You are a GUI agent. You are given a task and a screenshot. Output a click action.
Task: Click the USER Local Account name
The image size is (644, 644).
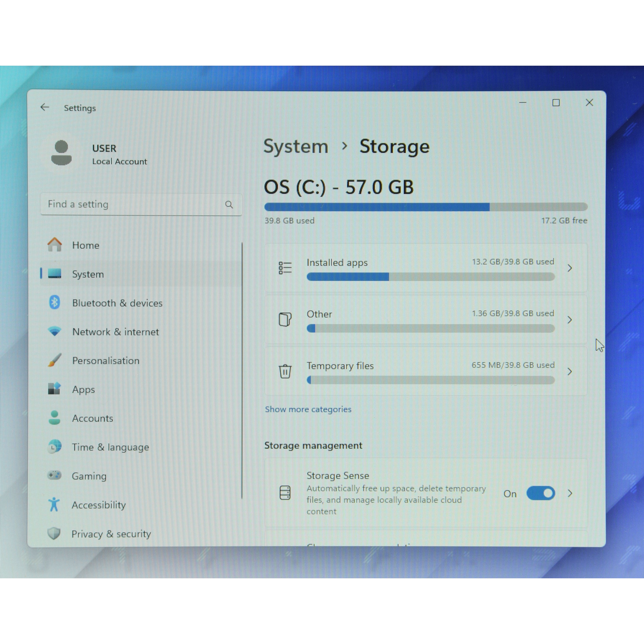tap(120, 155)
